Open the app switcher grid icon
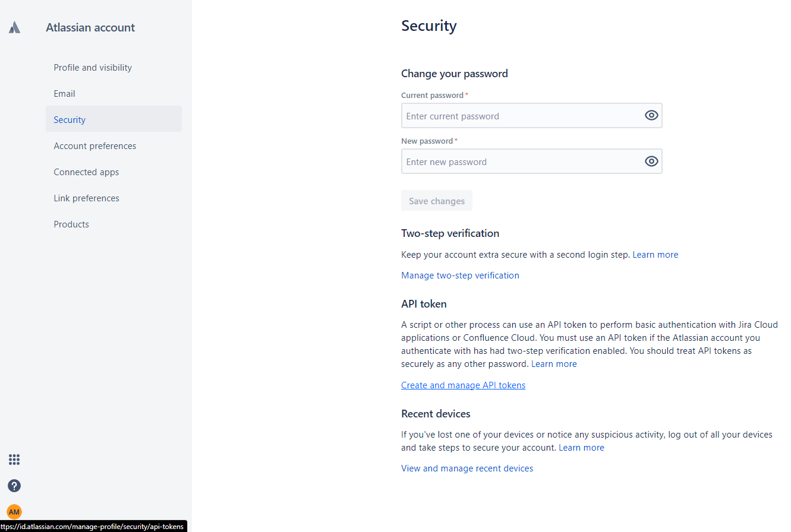This screenshot has width=791, height=532. [14, 460]
